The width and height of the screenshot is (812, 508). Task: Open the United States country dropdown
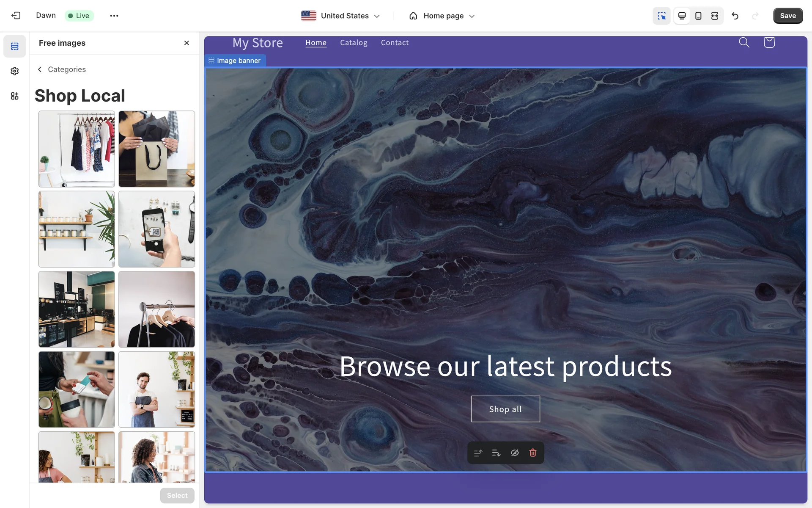[340, 16]
